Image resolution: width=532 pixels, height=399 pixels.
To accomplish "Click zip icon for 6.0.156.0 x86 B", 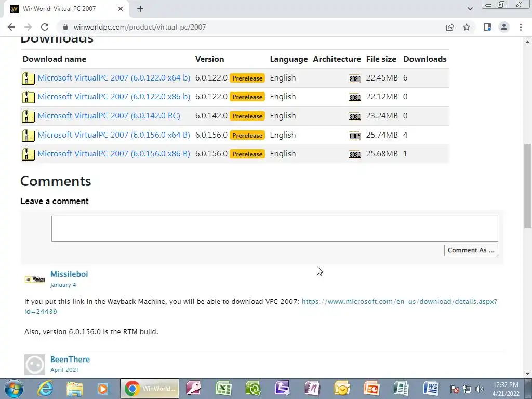I will pyautogui.click(x=29, y=154).
